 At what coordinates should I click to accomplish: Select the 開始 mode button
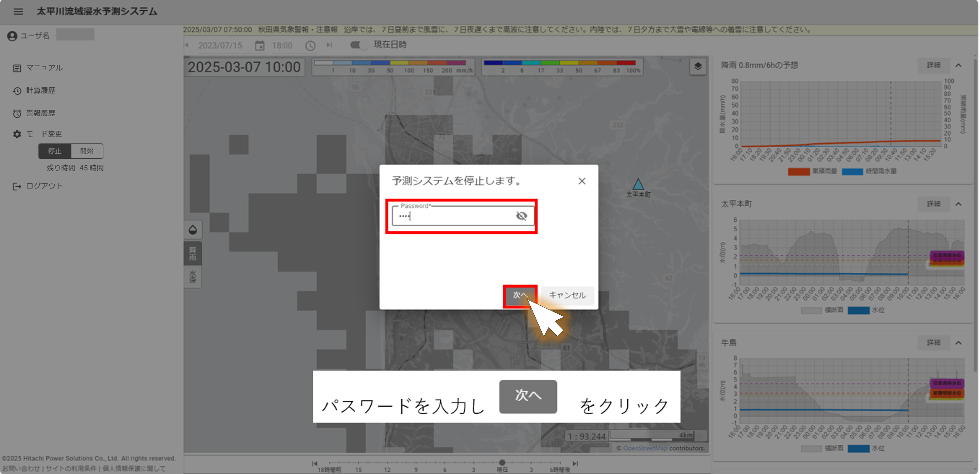(87, 151)
